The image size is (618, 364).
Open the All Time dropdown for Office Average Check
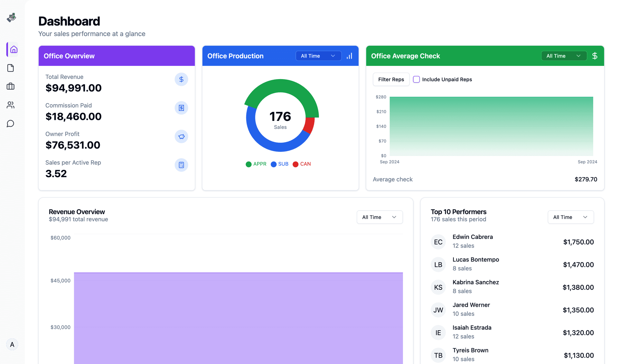click(564, 56)
